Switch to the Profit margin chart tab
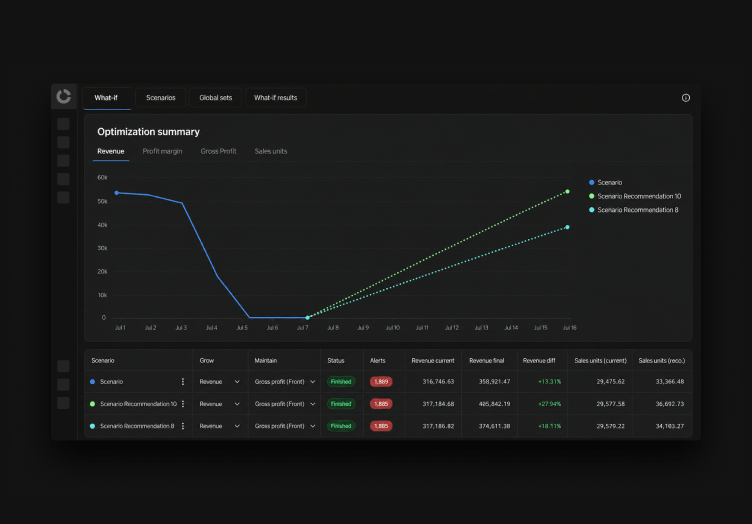This screenshot has width=752, height=524. click(162, 151)
